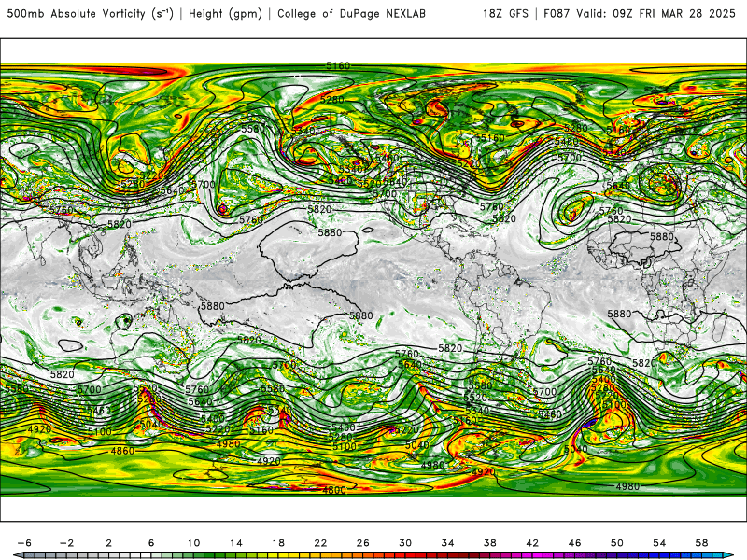This screenshot has width=747, height=560.
Task: Click the "Height (gpm)" header label
Action: [x=225, y=14]
